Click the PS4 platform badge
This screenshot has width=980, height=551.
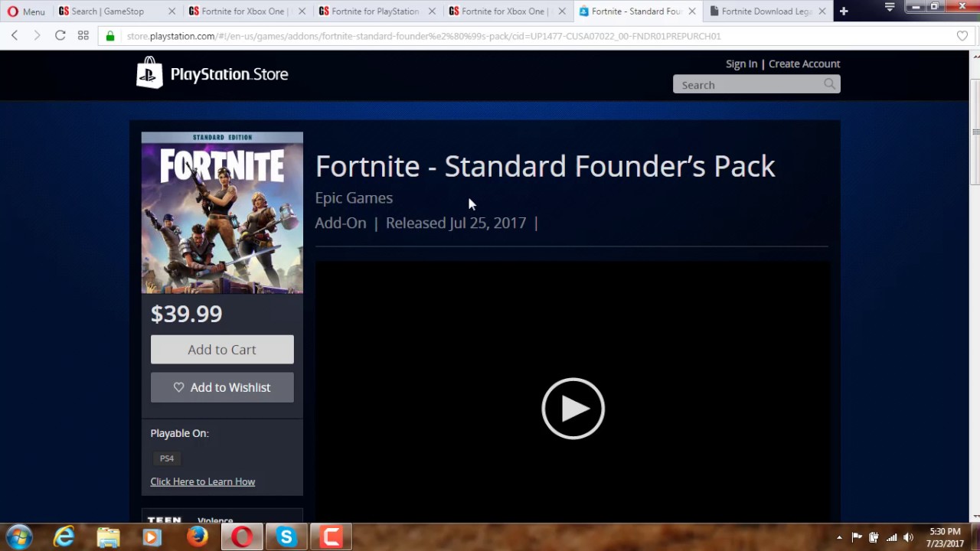[167, 458]
